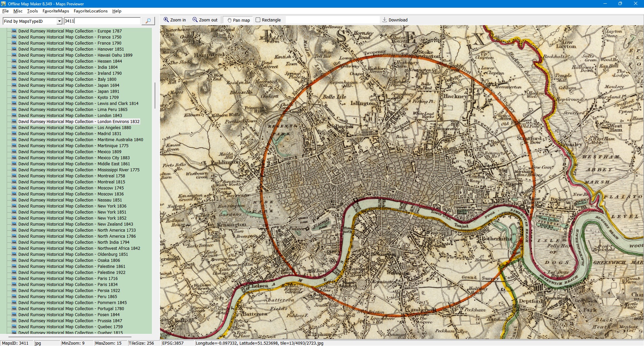Open the Tools menu
Screen dimensions: 644x346
pyautogui.click(x=32, y=11)
